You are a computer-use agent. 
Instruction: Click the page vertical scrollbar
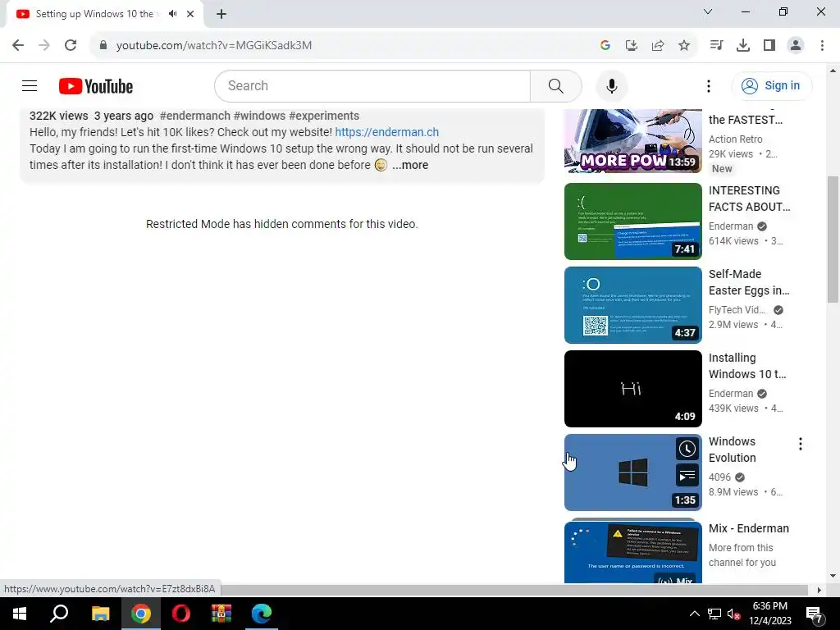click(x=833, y=240)
